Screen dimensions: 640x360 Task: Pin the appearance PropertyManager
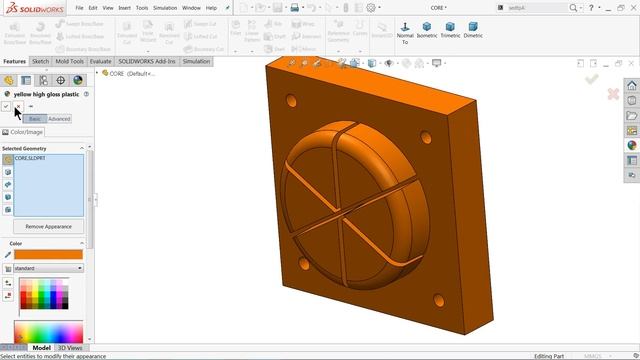(31, 107)
